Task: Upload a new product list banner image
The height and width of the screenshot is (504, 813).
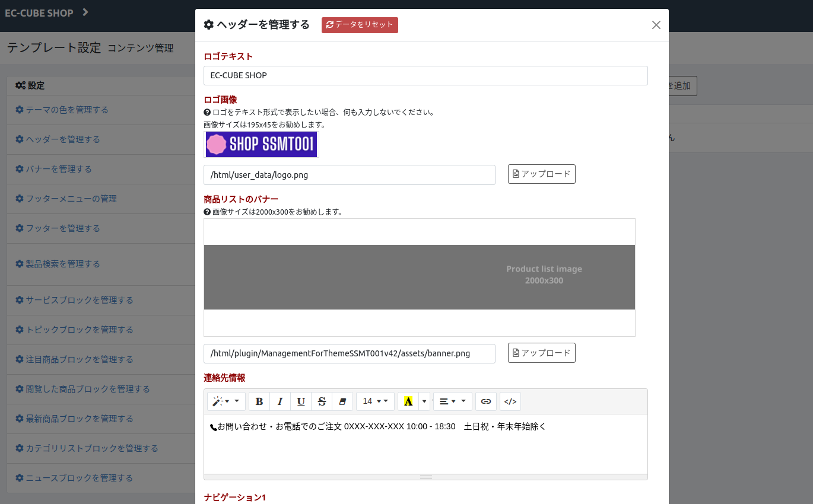Action: coord(541,353)
